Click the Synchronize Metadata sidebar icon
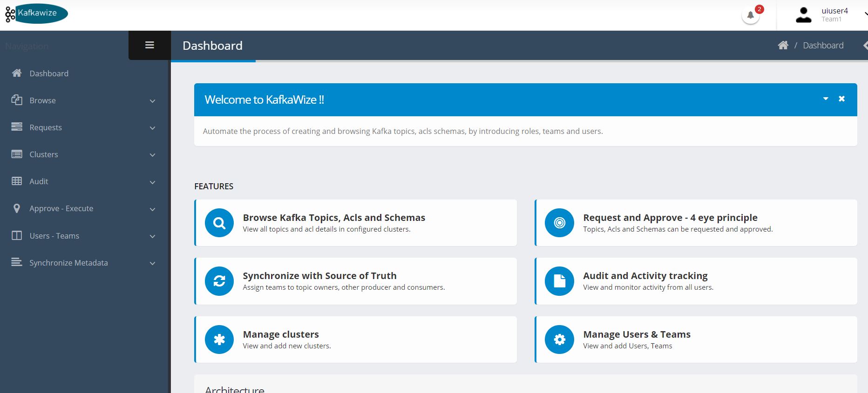 point(17,262)
